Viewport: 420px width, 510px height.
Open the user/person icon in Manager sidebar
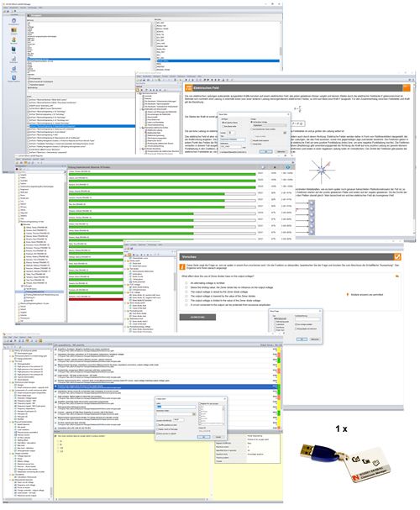point(13,39)
